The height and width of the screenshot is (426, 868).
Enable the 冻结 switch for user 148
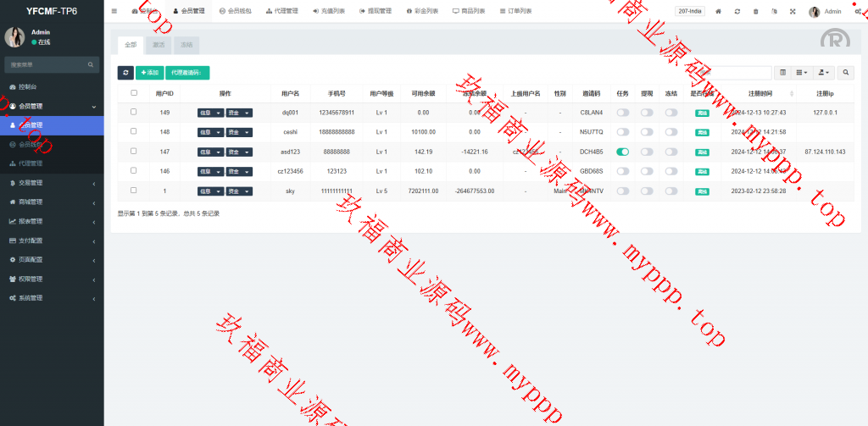tap(671, 131)
